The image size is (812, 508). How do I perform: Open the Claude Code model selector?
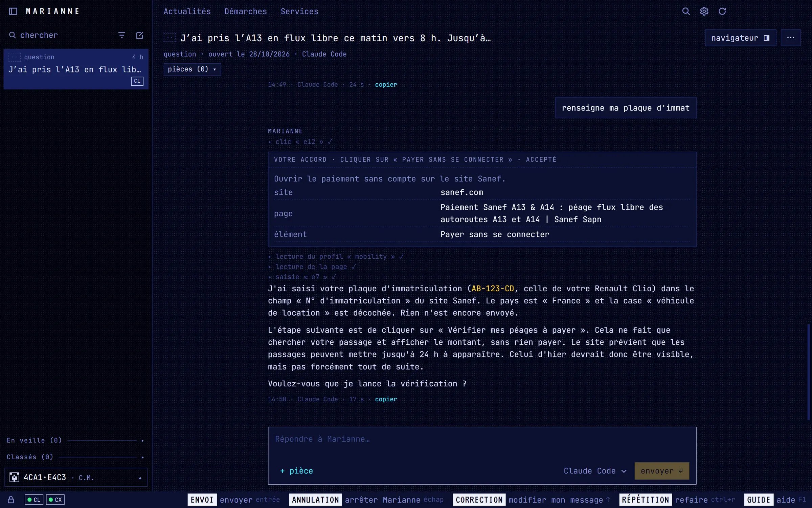tap(595, 471)
